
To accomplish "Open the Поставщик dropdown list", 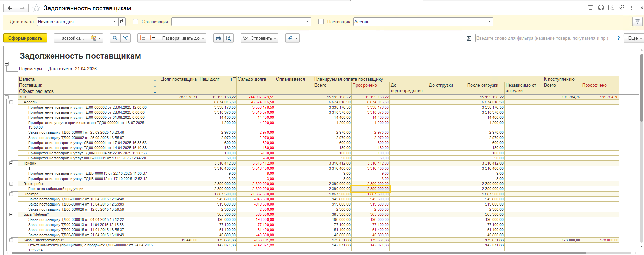I will pyautogui.click(x=490, y=22).
